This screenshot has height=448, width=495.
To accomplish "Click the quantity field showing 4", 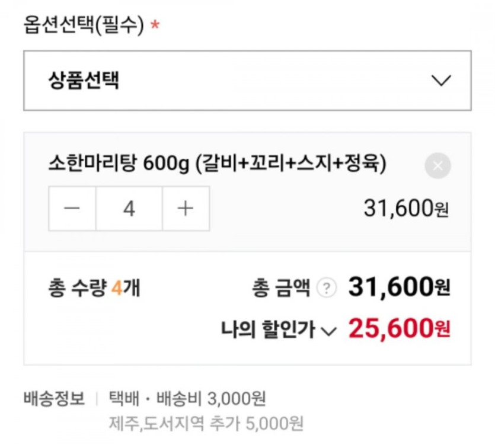I will pos(129,209).
